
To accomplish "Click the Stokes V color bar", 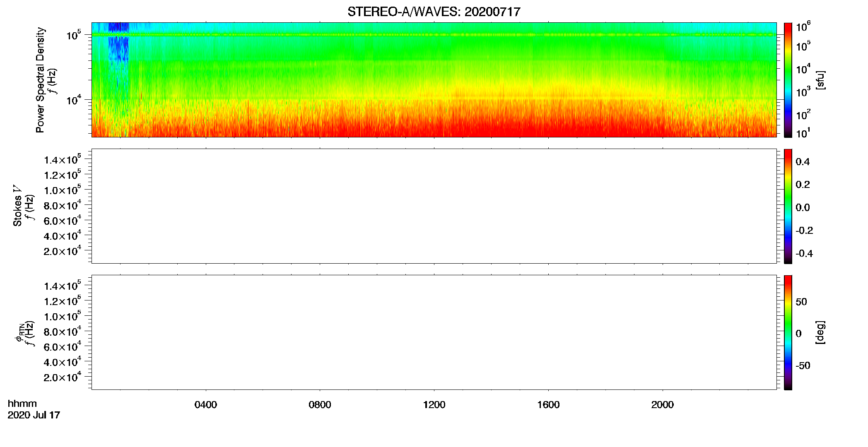I will coord(788,206).
